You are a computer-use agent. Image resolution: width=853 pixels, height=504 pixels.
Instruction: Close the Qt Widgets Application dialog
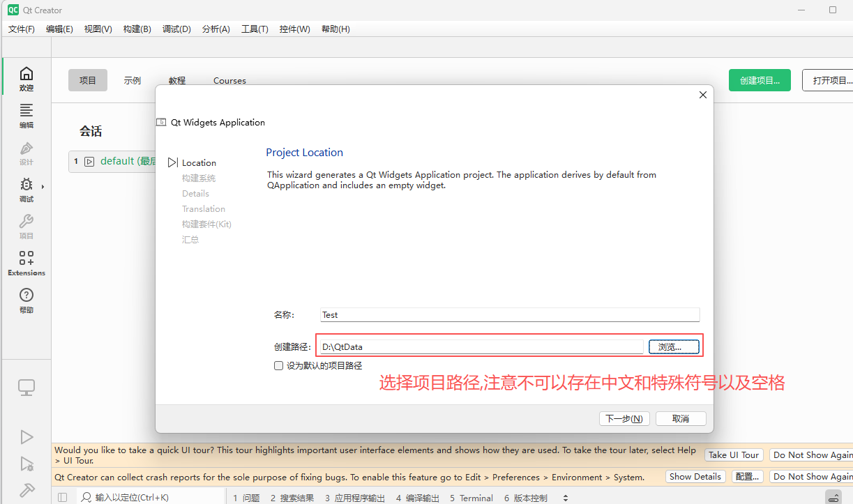click(x=703, y=95)
